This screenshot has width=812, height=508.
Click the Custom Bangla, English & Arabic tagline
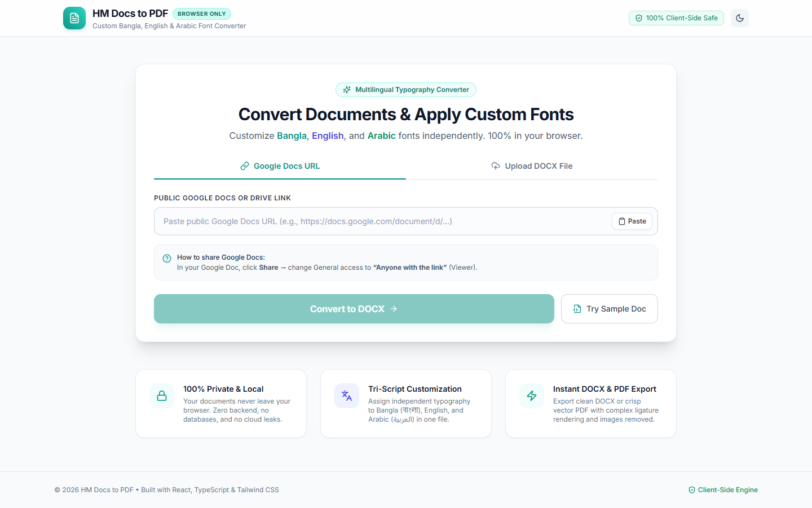pyautogui.click(x=169, y=26)
